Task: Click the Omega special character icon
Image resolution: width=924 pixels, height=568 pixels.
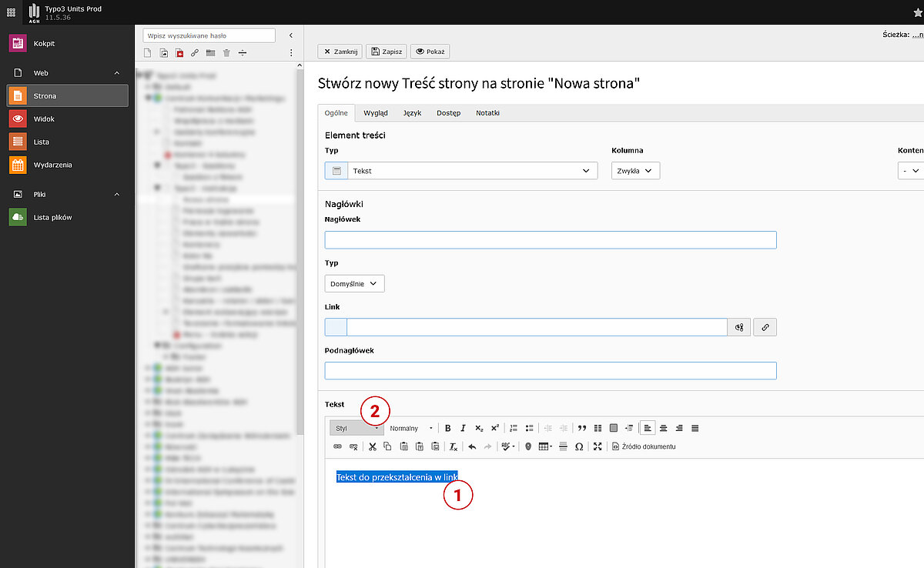Action: tap(579, 446)
